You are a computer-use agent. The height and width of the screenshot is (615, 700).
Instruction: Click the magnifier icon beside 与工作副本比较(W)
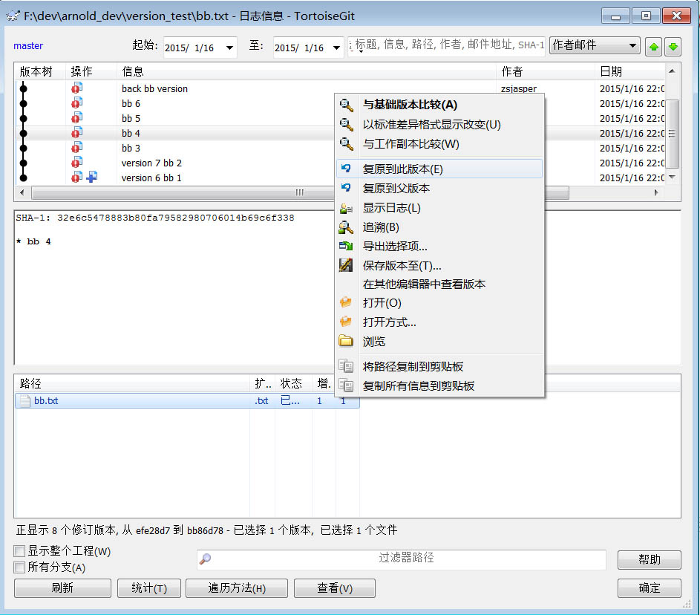click(x=347, y=144)
